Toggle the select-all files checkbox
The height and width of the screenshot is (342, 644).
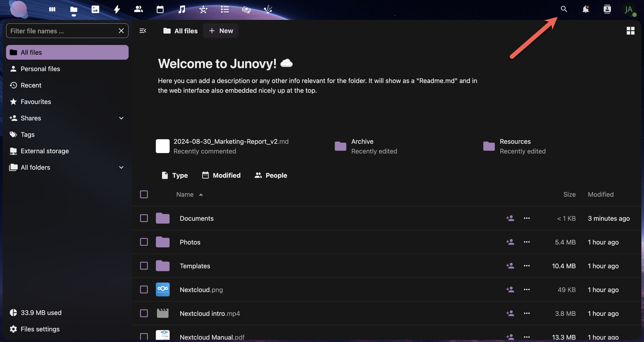tap(144, 194)
